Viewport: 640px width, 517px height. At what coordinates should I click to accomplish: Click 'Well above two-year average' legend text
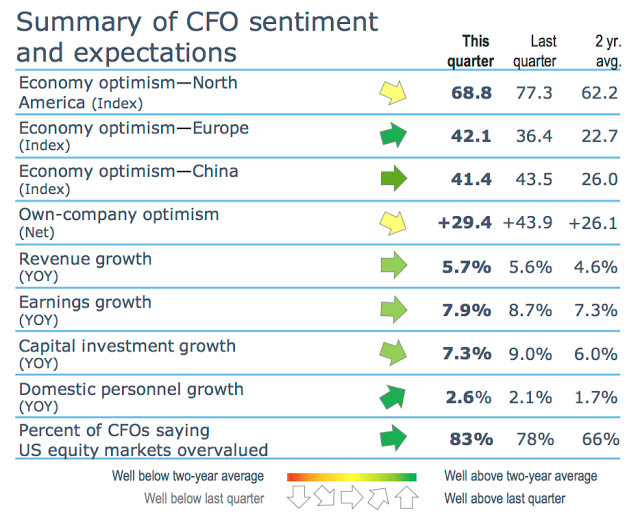pos(520,476)
